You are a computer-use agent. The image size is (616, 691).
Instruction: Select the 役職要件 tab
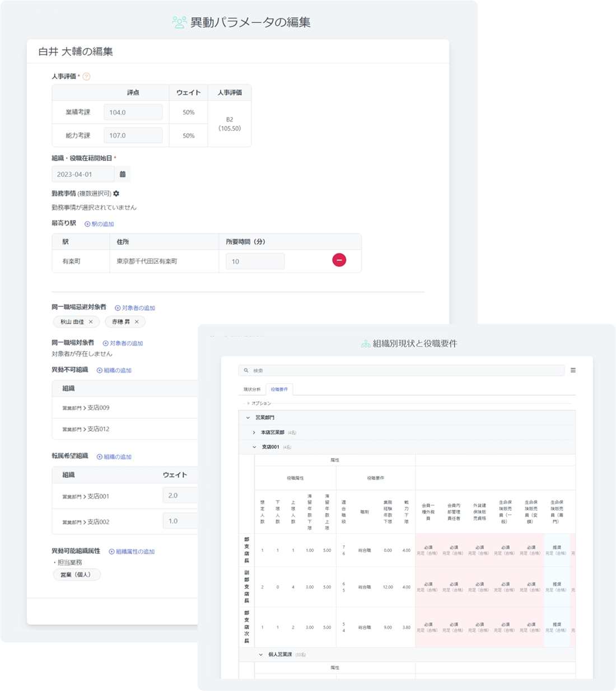[x=279, y=389]
